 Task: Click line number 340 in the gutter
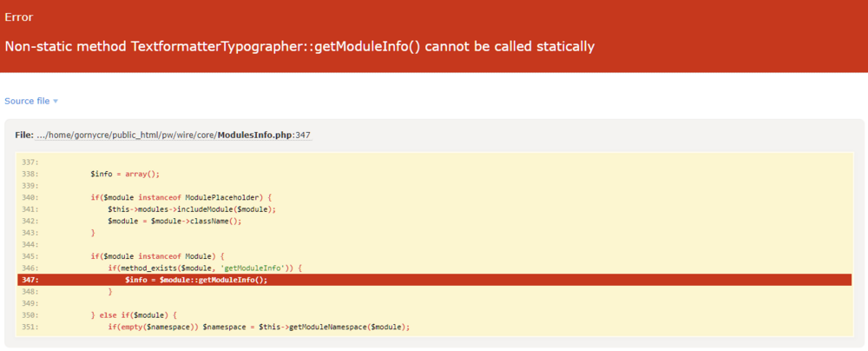30,197
